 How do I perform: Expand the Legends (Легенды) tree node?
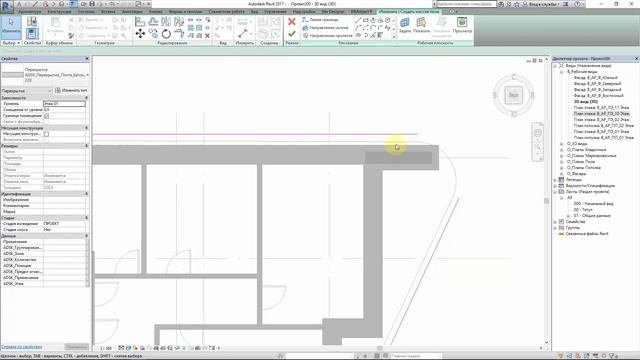coord(555,180)
